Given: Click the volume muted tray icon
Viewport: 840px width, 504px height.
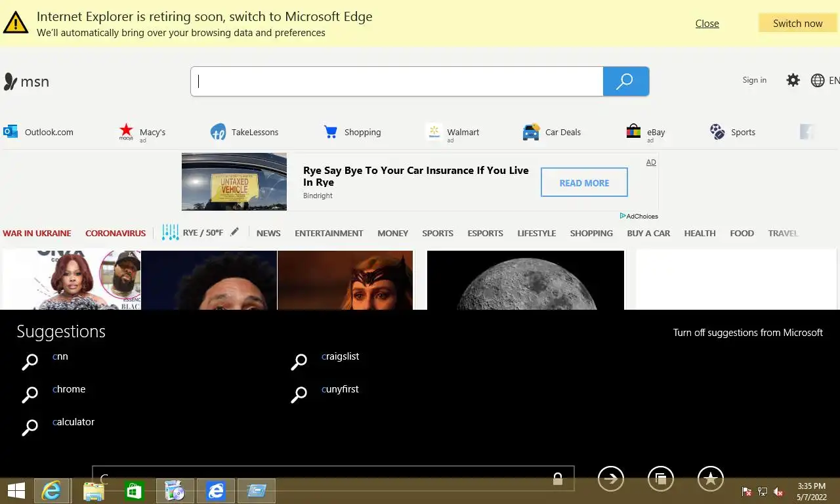Looking at the screenshot, I should tap(778, 492).
